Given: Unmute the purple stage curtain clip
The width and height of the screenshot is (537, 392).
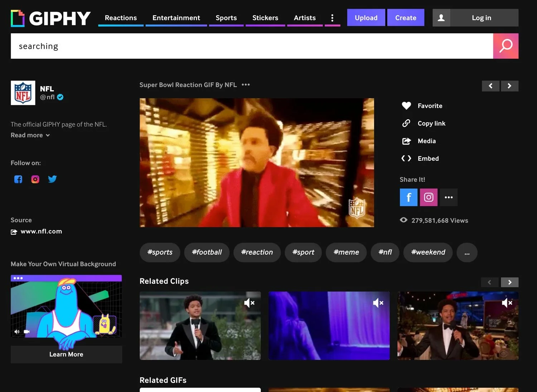Looking at the screenshot, I should pos(378,303).
